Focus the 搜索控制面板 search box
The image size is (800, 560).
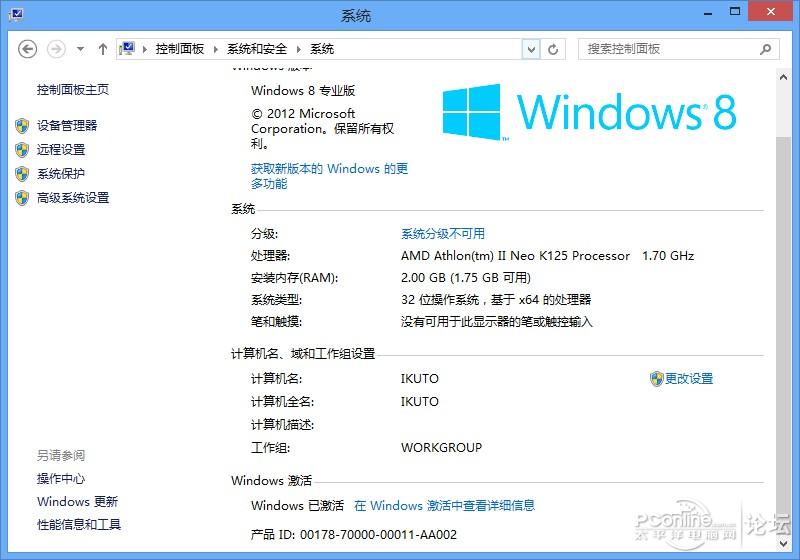point(678,49)
